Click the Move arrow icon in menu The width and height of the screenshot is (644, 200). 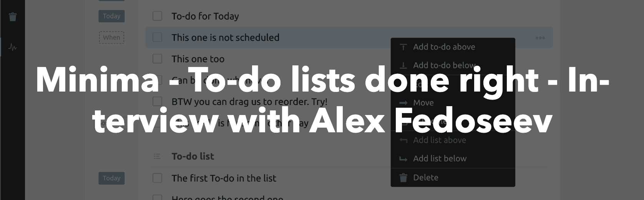403,103
